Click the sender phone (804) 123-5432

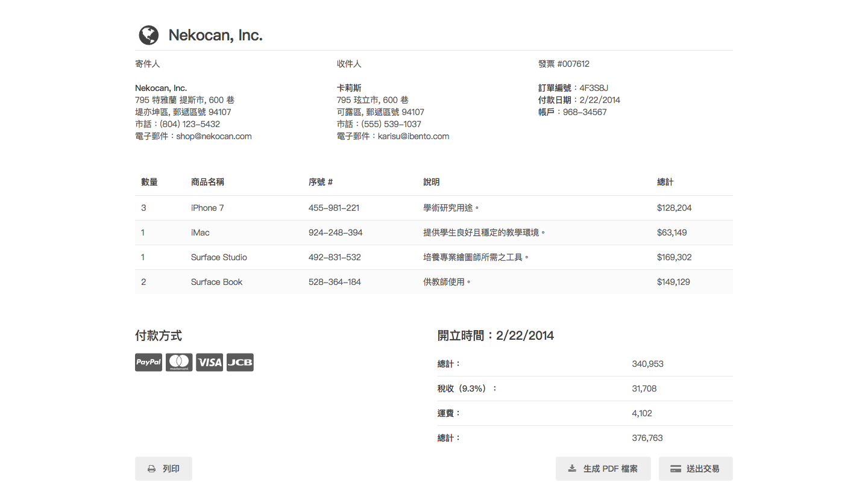pos(190,124)
